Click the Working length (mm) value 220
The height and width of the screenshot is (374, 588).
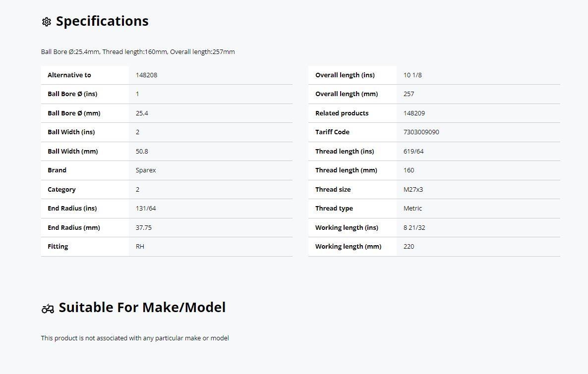tap(409, 247)
